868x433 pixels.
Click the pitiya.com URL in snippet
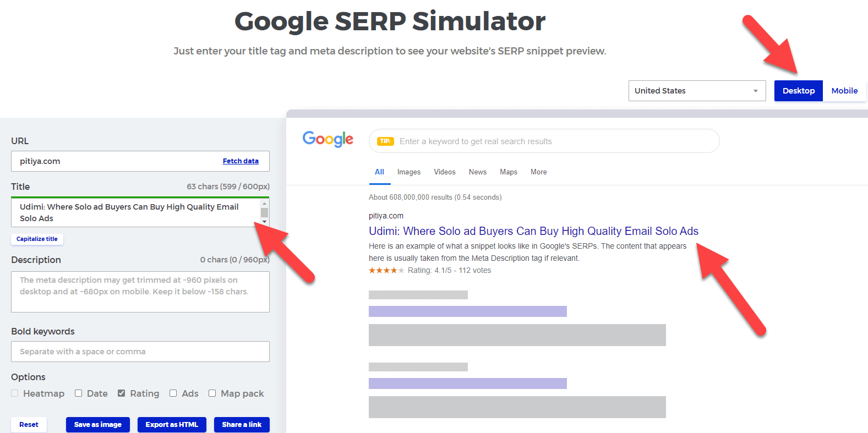pos(386,216)
